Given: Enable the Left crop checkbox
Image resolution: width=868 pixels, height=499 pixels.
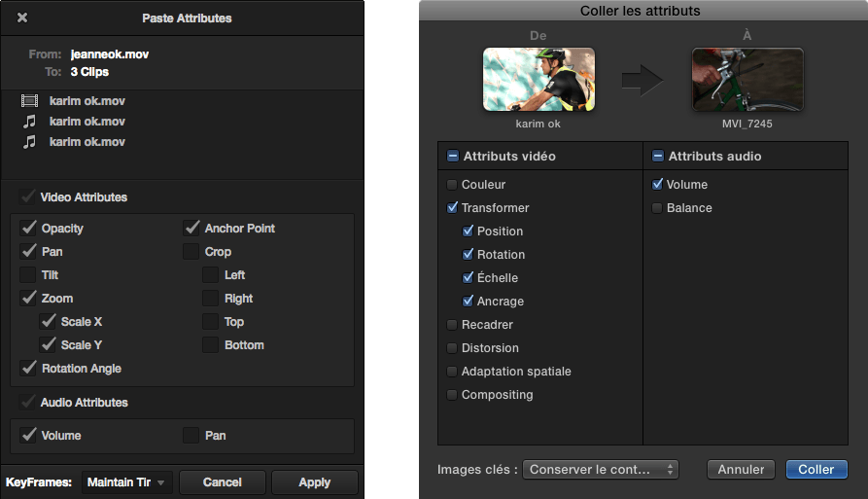Looking at the screenshot, I should [210, 274].
